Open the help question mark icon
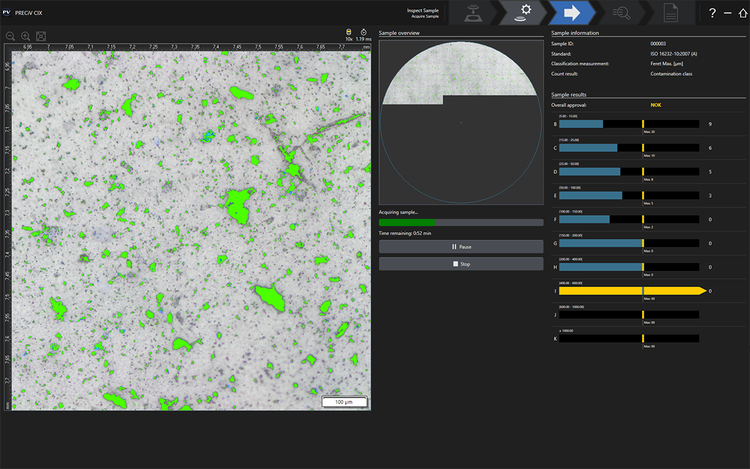 (x=711, y=13)
